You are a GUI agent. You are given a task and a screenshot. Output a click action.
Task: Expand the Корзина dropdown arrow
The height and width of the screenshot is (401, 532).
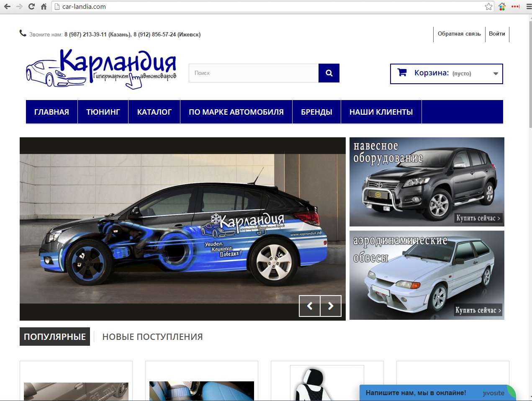(496, 74)
